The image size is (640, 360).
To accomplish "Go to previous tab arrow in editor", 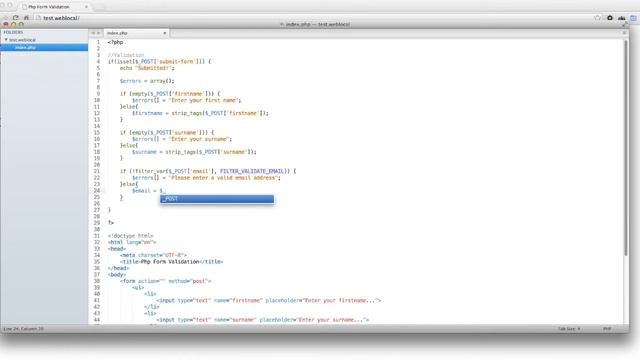I will 93,33.
